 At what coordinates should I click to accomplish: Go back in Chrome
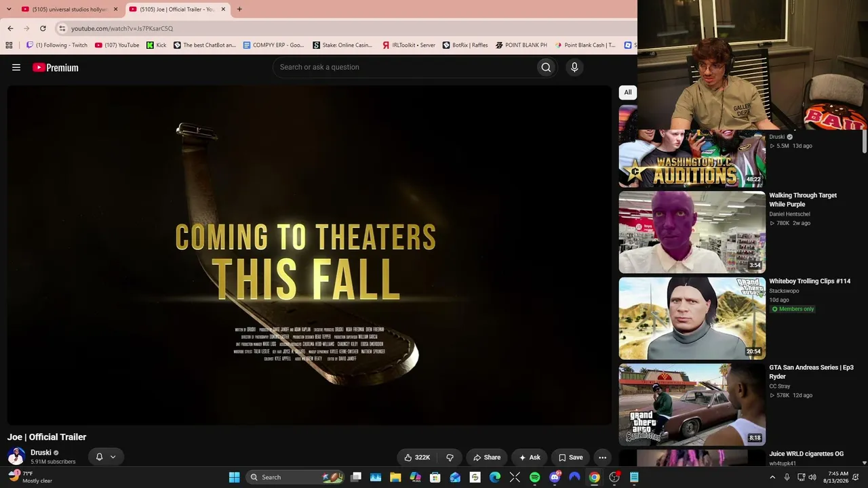(x=10, y=28)
